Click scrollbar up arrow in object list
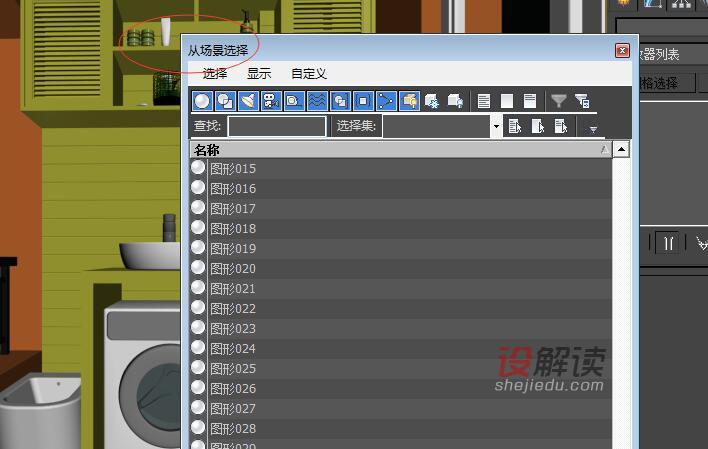The height and width of the screenshot is (449, 708). pos(621,150)
